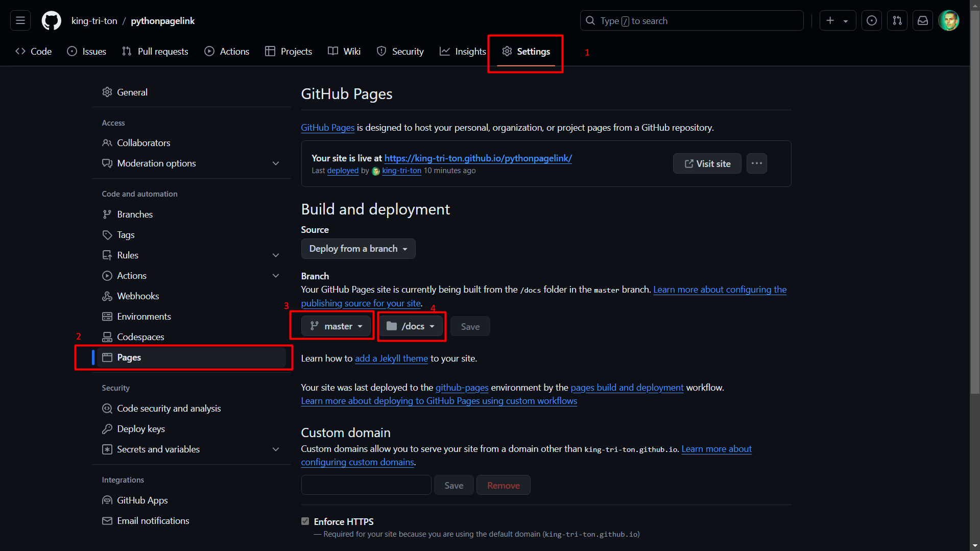Click the General gear icon in sidebar

point(107,92)
